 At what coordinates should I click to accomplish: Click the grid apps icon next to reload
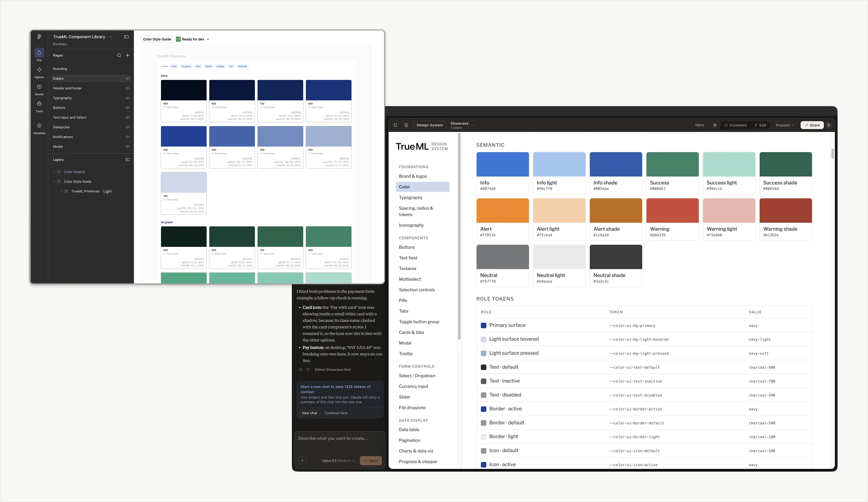406,125
